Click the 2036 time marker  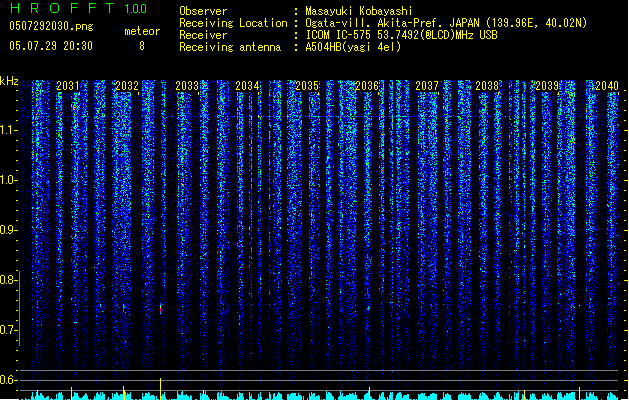367,86
